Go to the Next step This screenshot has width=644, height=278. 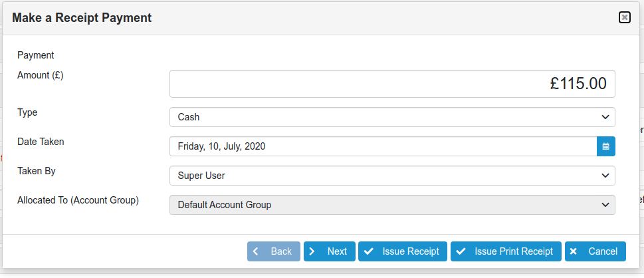click(x=330, y=251)
